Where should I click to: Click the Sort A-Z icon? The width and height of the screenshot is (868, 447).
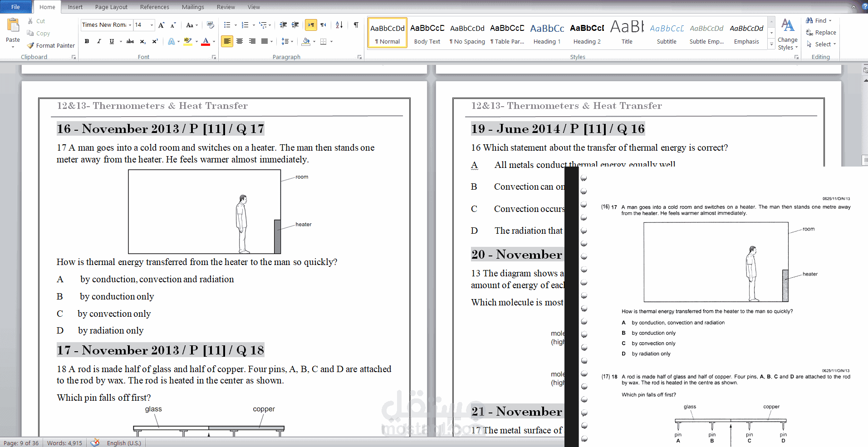(339, 25)
